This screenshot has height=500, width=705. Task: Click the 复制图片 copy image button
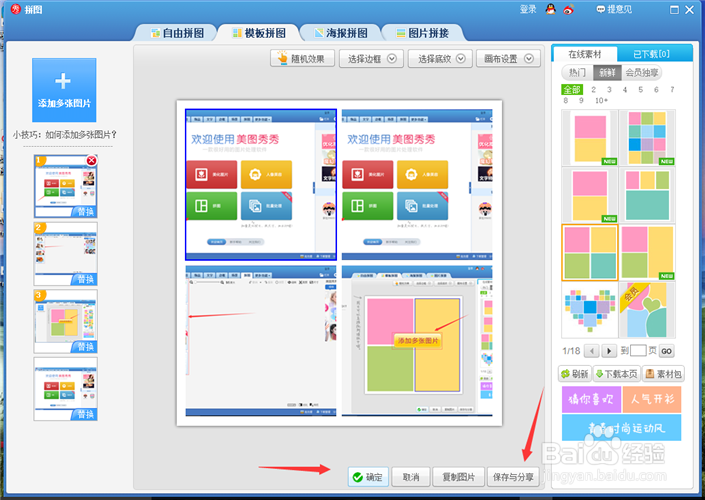click(x=459, y=477)
